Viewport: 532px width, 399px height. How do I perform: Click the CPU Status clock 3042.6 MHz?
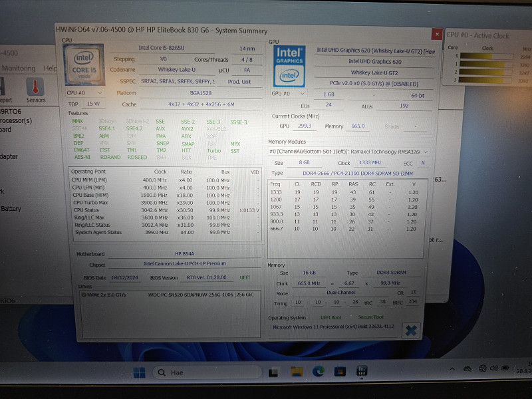(154, 210)
